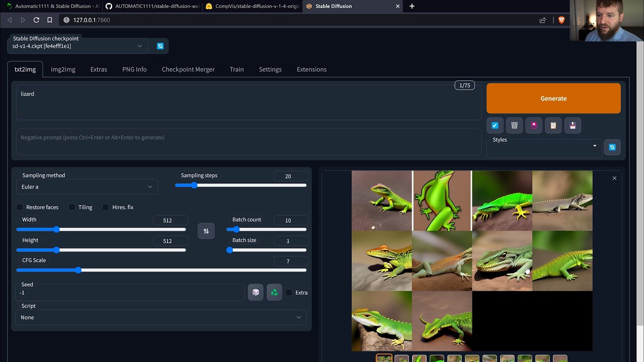Click the Width value box
This screenshot has width=644, height=362.
pos(171,221)
